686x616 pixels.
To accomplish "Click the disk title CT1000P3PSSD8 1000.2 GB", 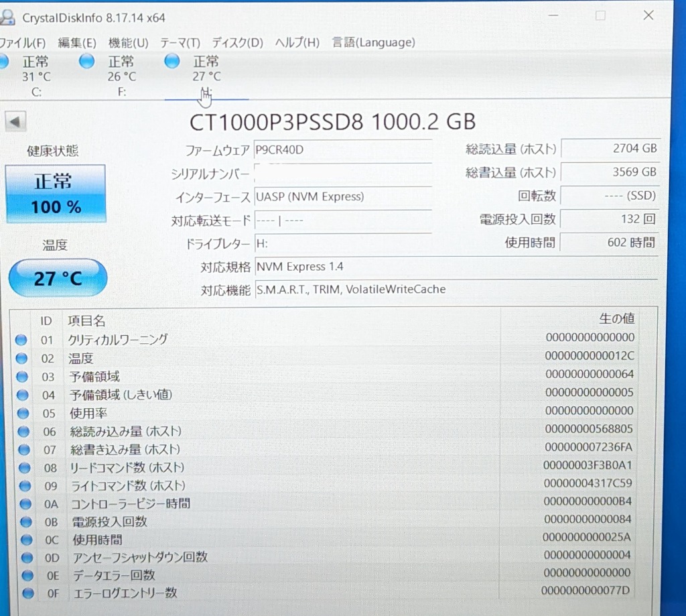I will point(332,122).
